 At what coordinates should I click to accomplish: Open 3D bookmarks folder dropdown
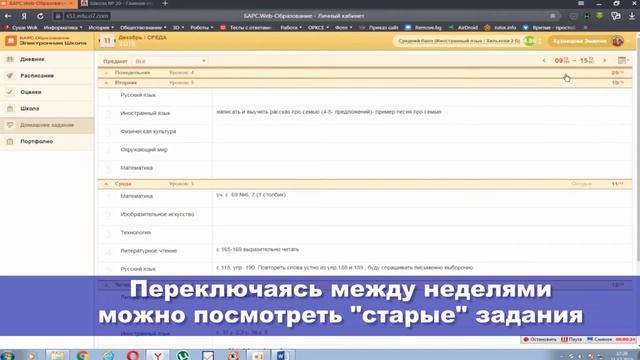click(x=178, y=28)
